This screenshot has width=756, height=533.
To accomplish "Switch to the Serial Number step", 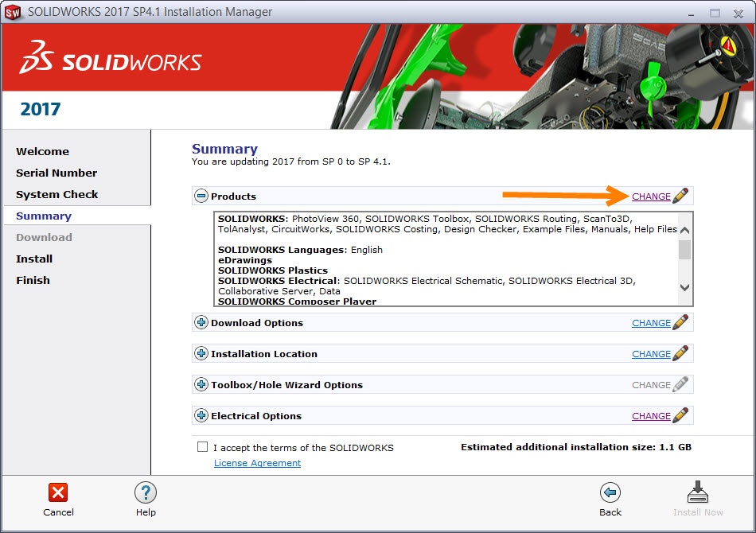I will point(57,173).
